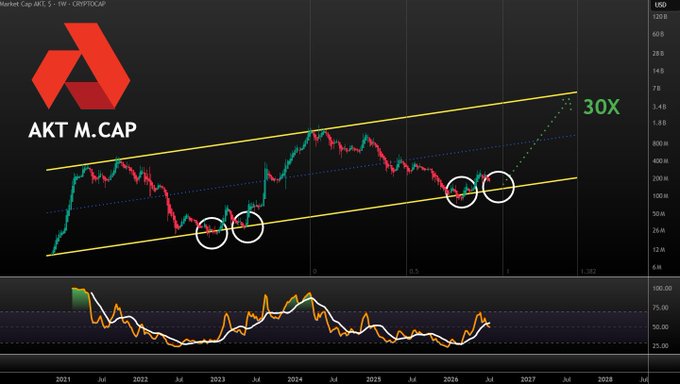Viewport: 680px width, 384px height.
Task: Select the blue dotted channel midline
Action: (311, 174)
